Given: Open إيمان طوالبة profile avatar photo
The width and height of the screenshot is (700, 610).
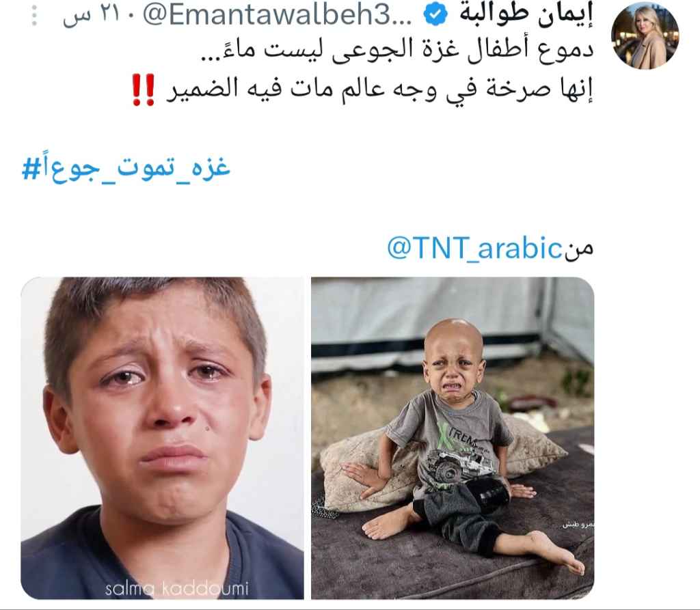Looking at the screenshot, I should (x=645, y=36).
